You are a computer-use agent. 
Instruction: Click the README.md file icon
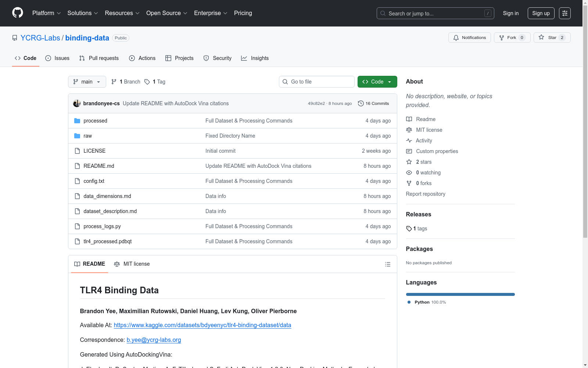(77, 166)
